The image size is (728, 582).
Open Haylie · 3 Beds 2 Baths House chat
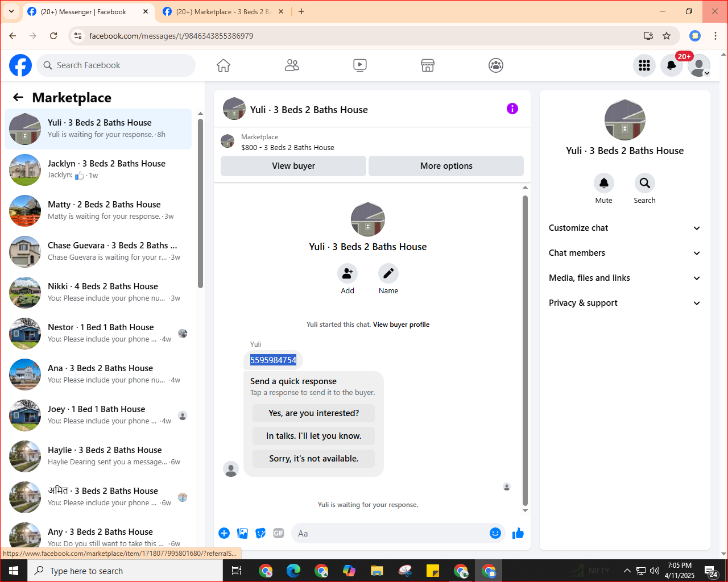[x=98, y=456]
